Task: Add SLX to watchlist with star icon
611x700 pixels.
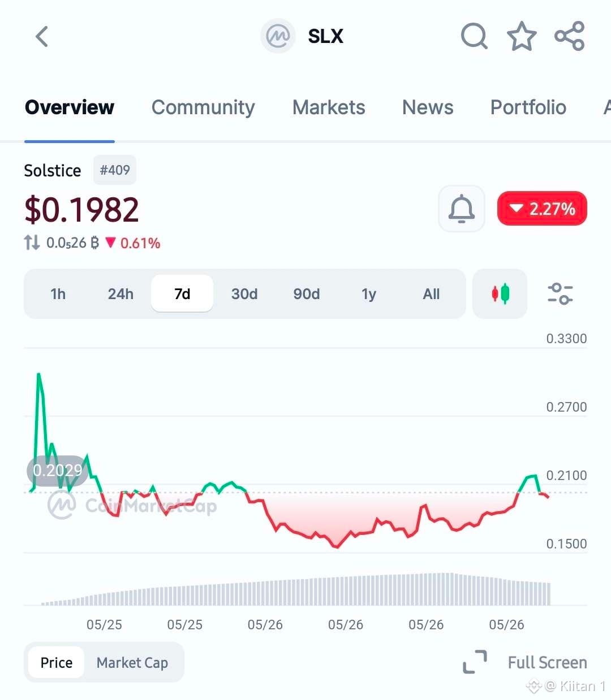Action: click(521, 37)
